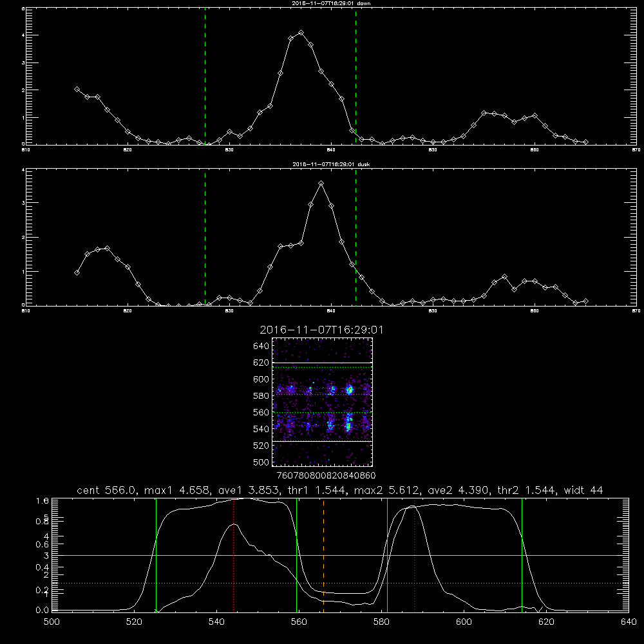The width and height of the screenshot is (644, 644).
Task: Click the '620' label on spectrogram y-axis
Action: click(x=261, y=363)
